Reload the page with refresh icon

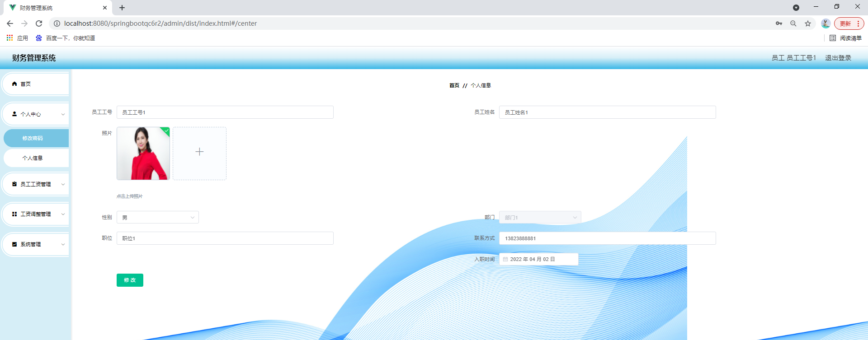click(x=39, y=23)
